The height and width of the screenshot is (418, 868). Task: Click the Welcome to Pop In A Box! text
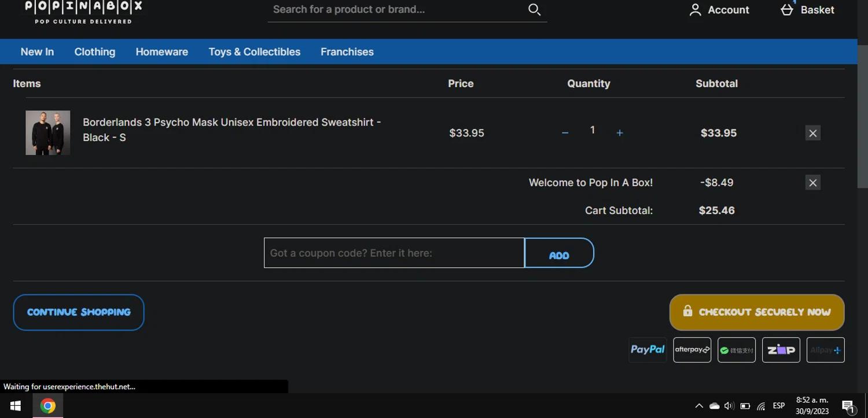[x=591, y=183]
